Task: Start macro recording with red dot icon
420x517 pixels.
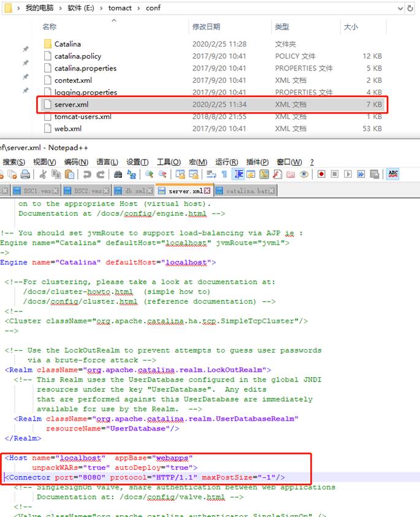Action: 321,174
